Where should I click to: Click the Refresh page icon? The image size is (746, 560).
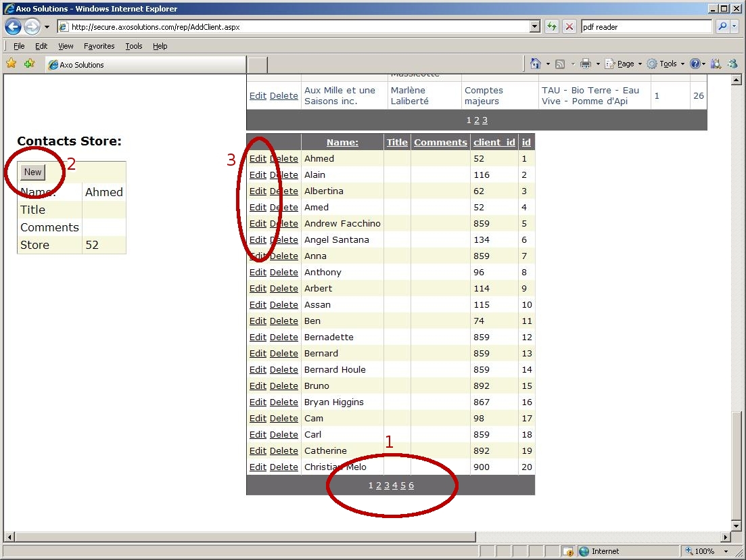point(551,26)
